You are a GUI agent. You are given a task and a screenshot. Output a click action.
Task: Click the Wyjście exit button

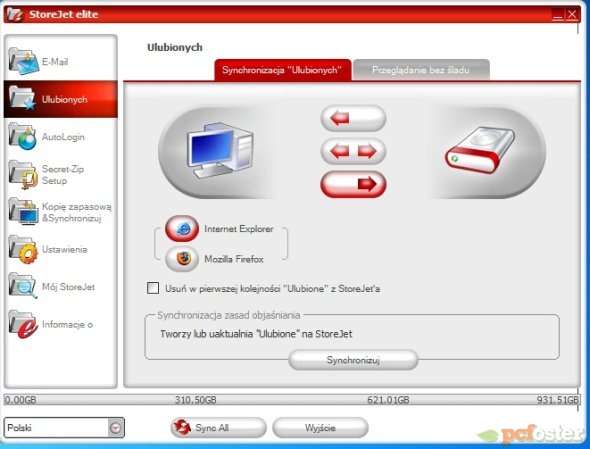click(320, 428)
